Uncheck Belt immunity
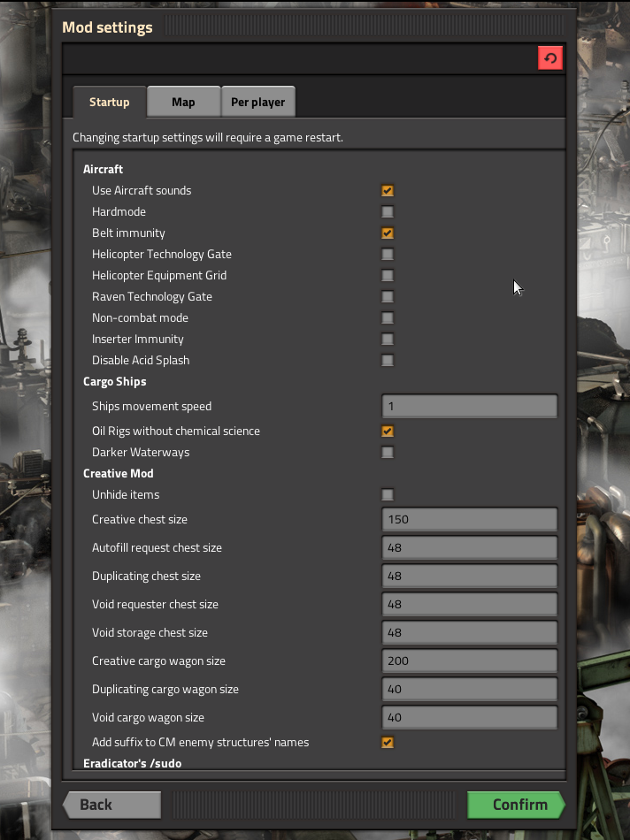Viewport: 630px width, 840px height. (x=388, y=233)
